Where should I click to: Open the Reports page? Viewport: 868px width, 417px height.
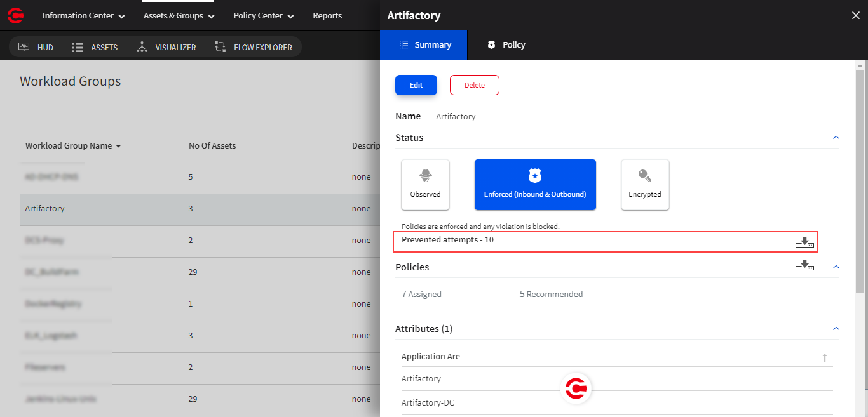(x=327, y=16)
